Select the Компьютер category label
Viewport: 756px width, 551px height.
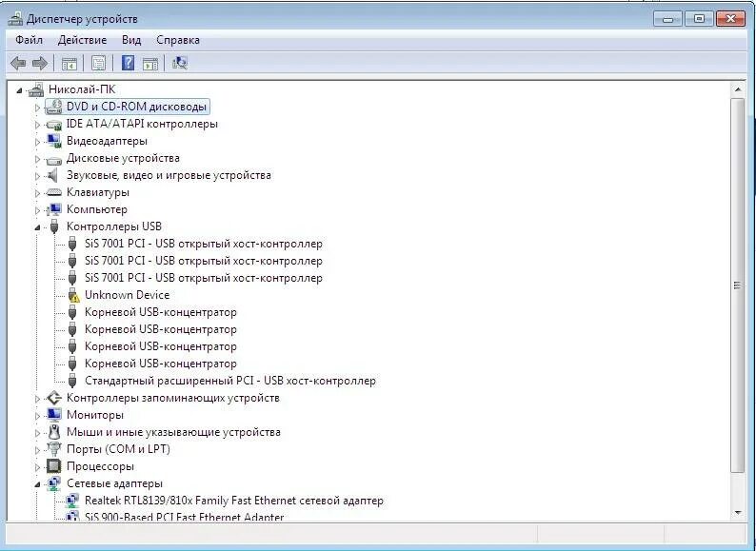(97, 209)
